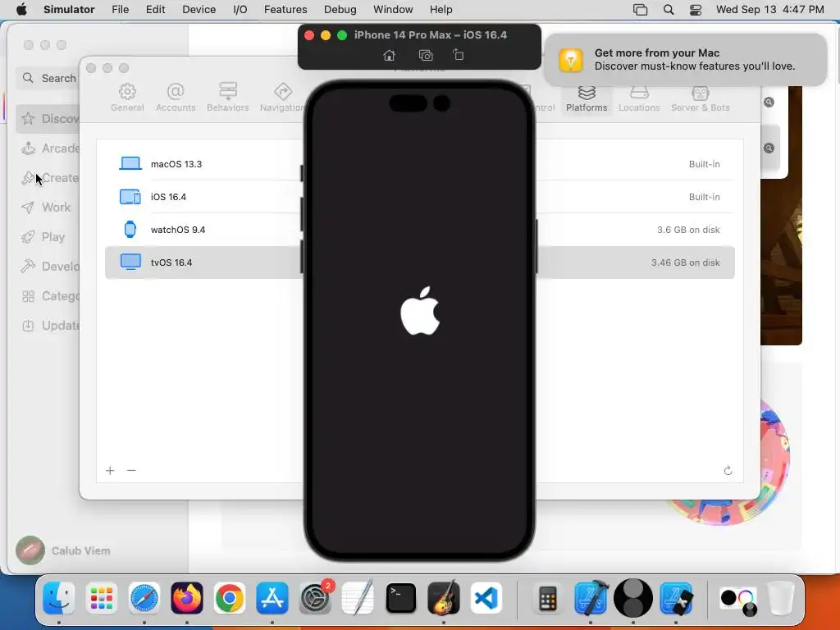
Task: Click the Calub Viem account profile
Action: point(63,550)
